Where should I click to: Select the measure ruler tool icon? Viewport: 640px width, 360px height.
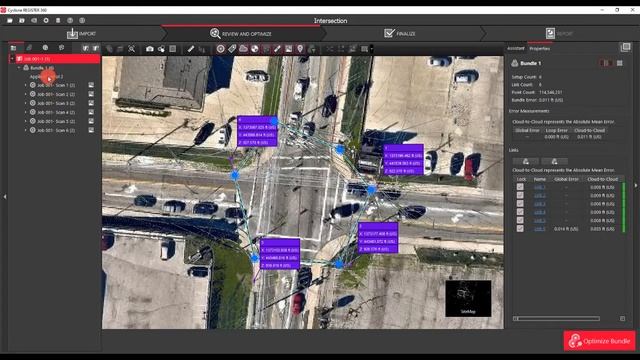tap(191, 49)
